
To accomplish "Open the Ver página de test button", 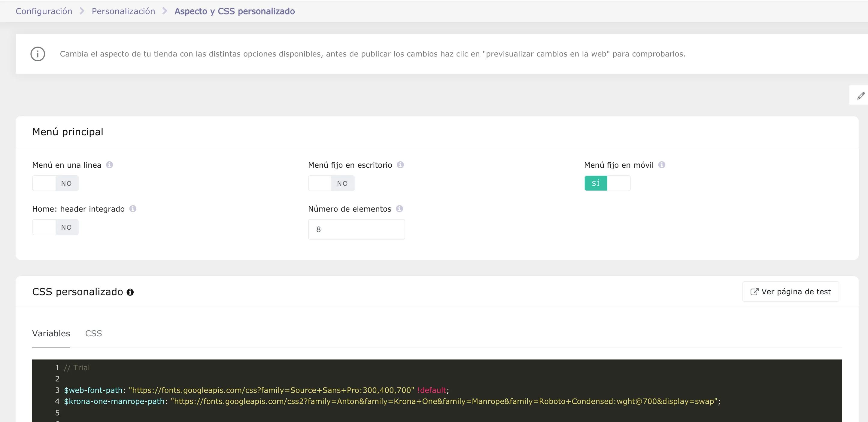I will coord(791,292).
